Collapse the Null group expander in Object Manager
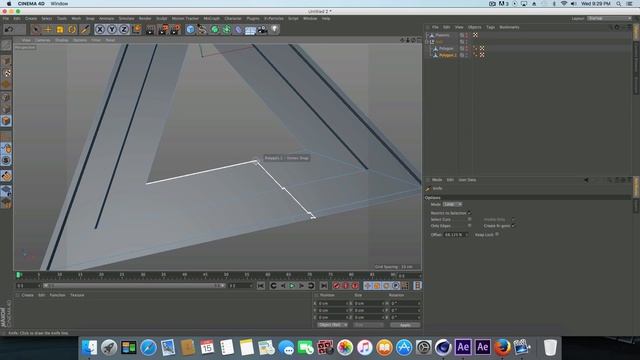This screenshot has width=640, height=360. (x=427, y=42)
